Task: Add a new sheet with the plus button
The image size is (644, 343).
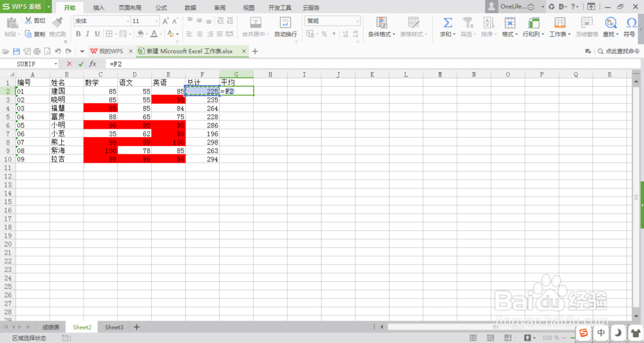Action: [137, 327]
